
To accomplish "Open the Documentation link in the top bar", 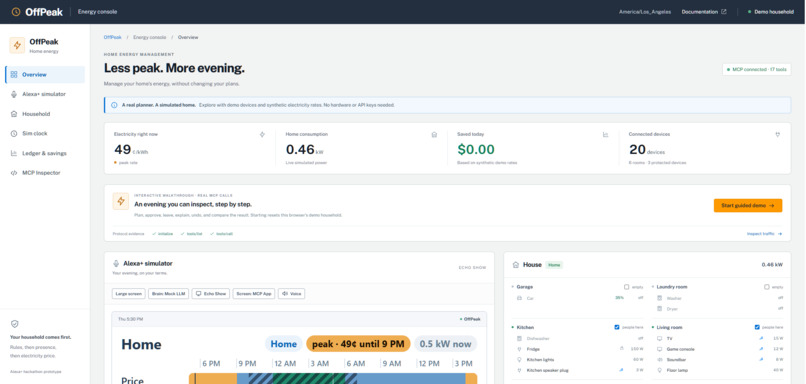I will coord(704,12).
